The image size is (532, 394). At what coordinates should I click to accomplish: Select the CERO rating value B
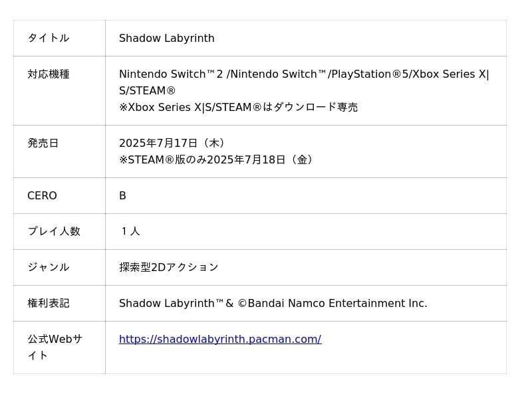coord(123,196)
